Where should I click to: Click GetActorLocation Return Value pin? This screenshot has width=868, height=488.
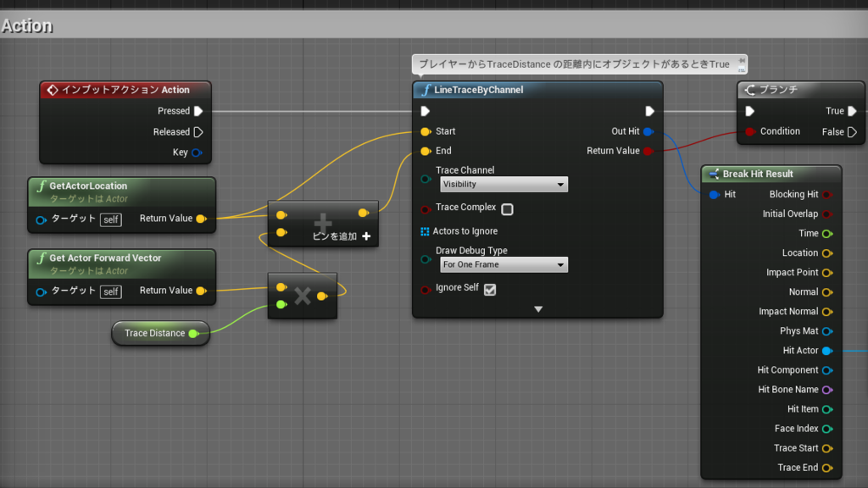[x=202, y=219]
